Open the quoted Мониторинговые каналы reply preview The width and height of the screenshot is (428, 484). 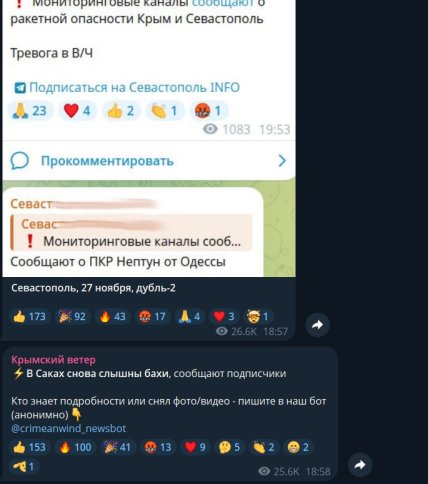click(132, 232)
